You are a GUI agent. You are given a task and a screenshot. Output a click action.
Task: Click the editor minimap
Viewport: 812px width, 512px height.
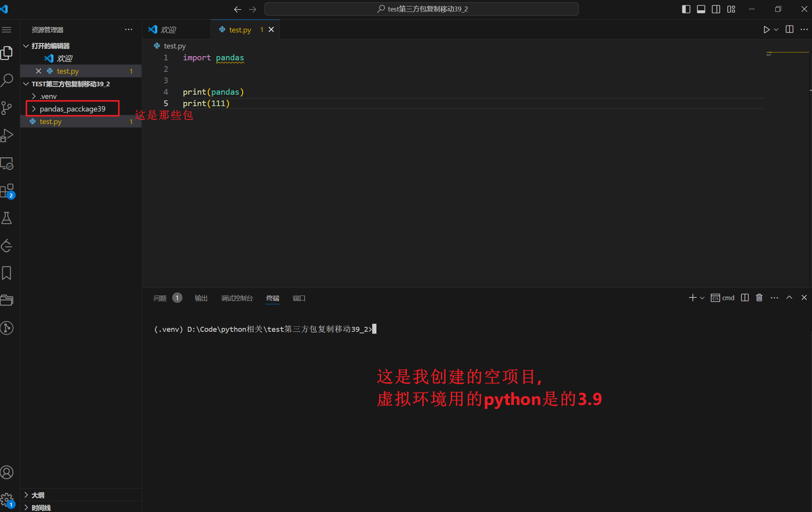click(x=787, y=53)
